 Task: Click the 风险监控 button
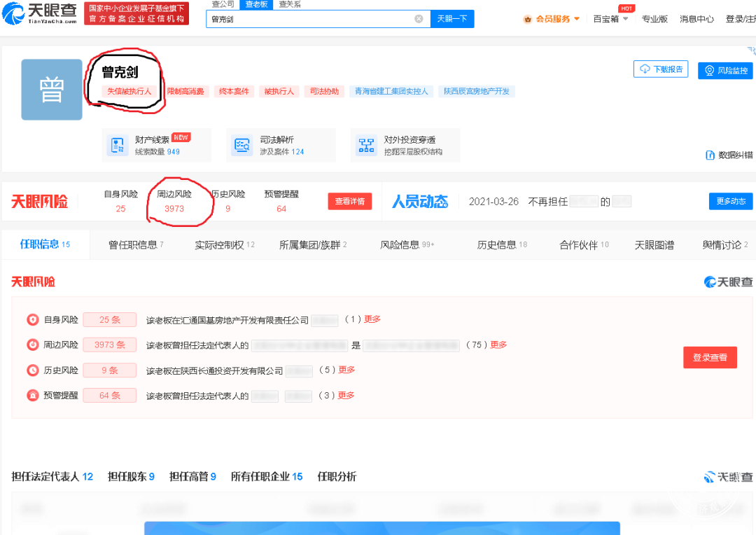(x=726, y=71)
